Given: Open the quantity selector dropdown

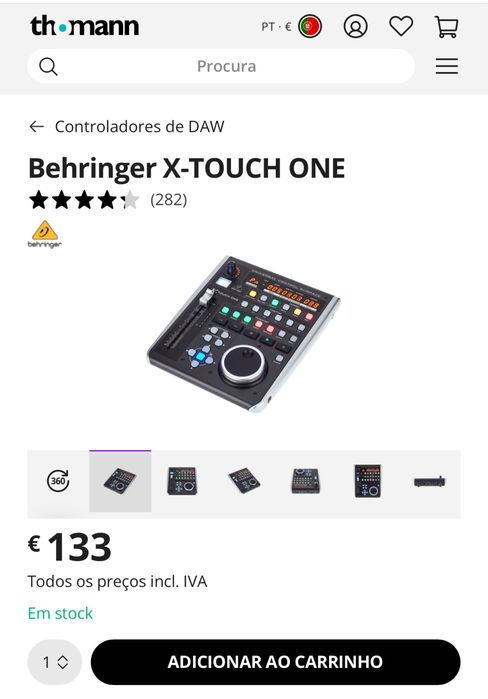Looking at the screenshot, I should 55,662.
